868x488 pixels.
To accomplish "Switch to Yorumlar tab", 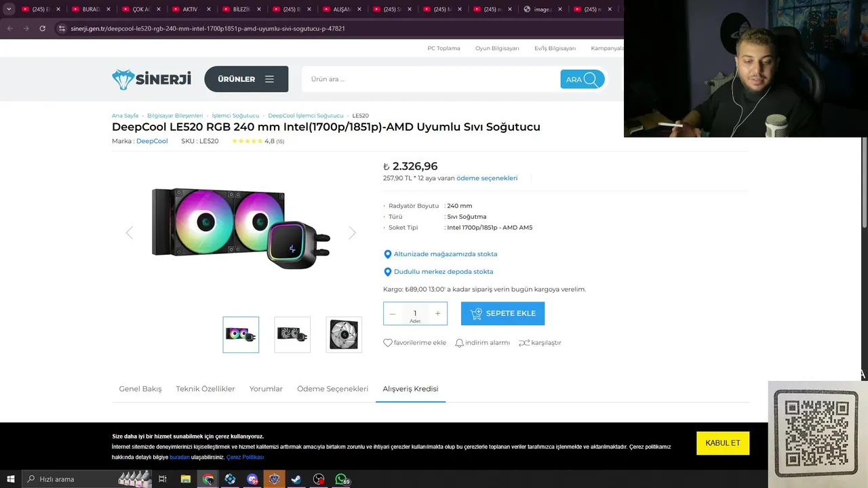I will coord(266,389).
